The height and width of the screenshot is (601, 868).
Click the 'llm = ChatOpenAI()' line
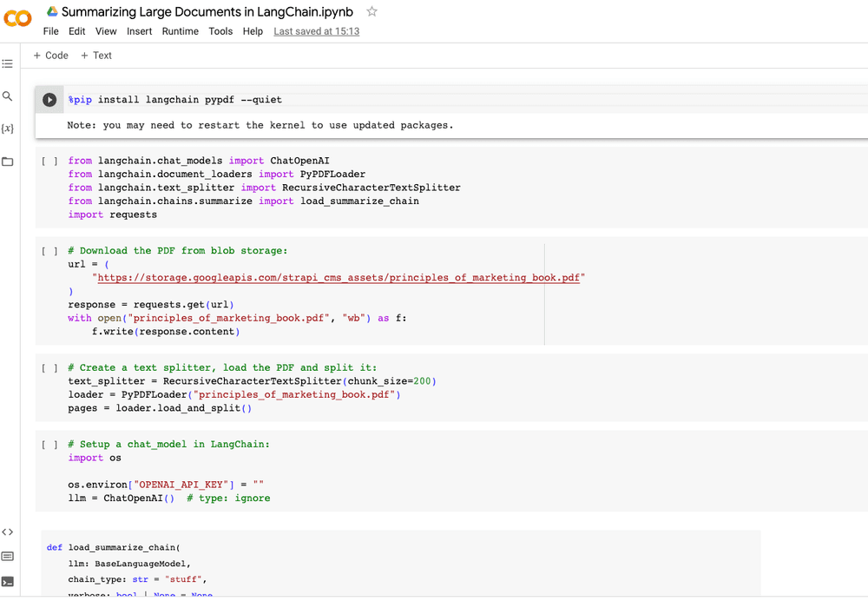(x=122, y=498)
